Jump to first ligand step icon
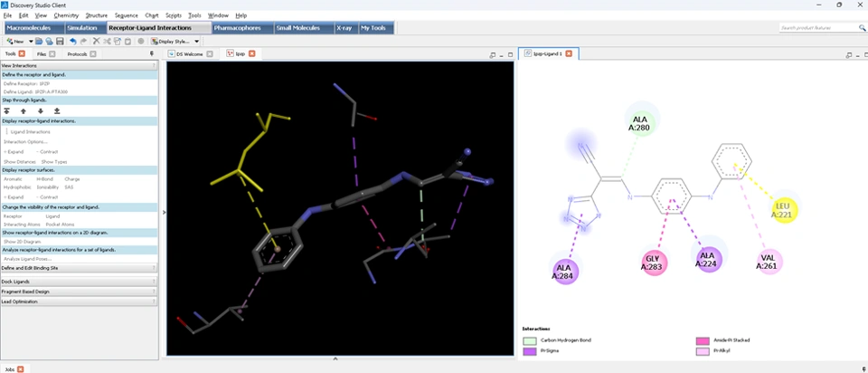Viewport: 868px width, 373px height. (x=7, y=110)
